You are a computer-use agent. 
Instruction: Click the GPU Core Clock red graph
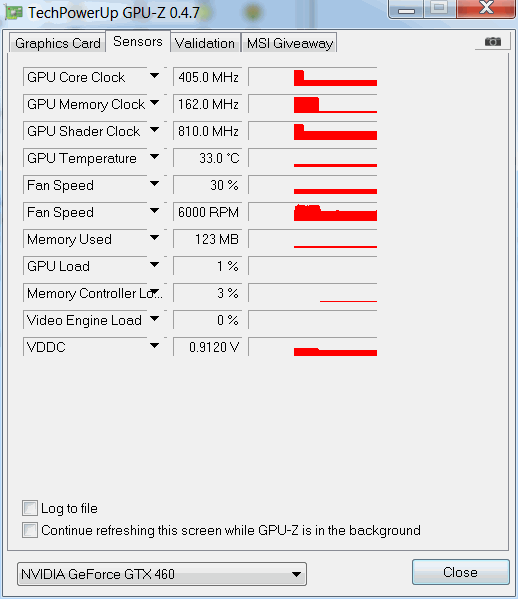[313, 77]
